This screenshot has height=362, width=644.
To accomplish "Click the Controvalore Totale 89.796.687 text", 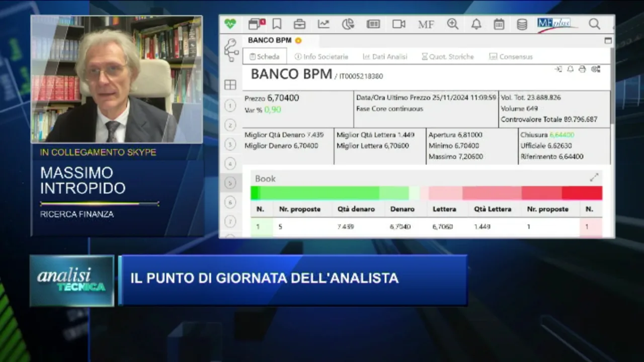I will pyautogui.click(x=549, y=120).
